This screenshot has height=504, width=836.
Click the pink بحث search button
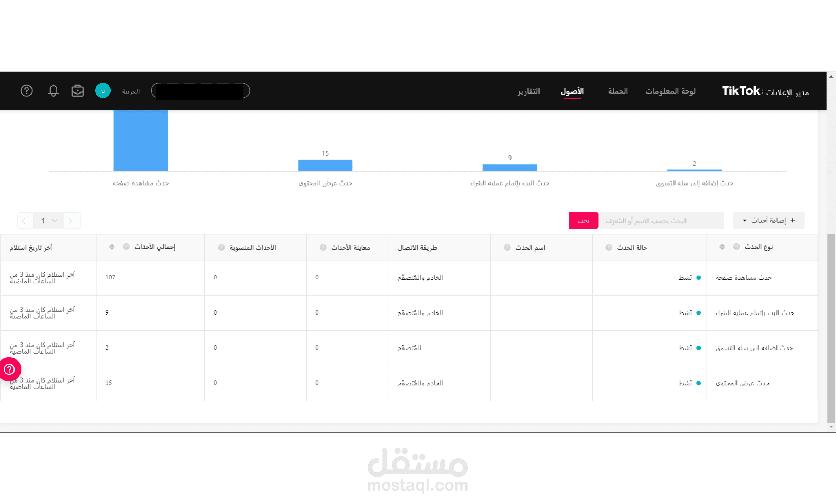583,221
